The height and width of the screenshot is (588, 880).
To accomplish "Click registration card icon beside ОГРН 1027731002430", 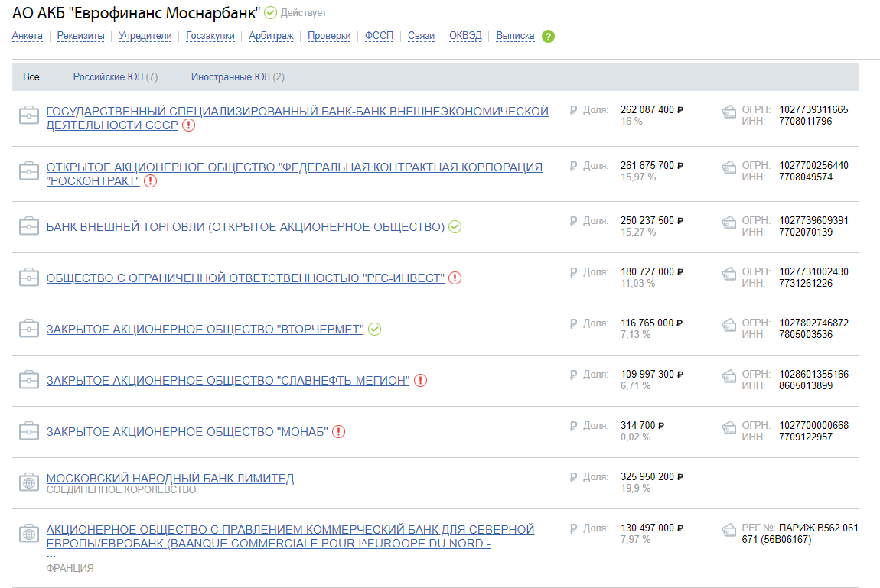I will (x=728, y=274).
